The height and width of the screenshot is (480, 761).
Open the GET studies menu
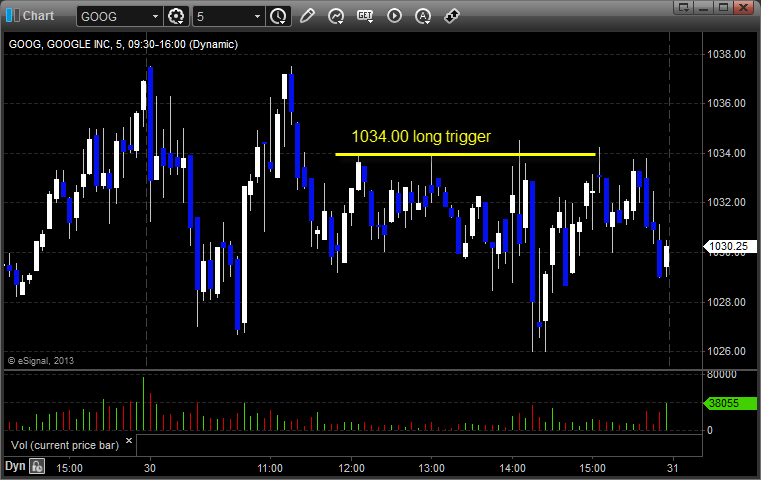tap(365, 16)
